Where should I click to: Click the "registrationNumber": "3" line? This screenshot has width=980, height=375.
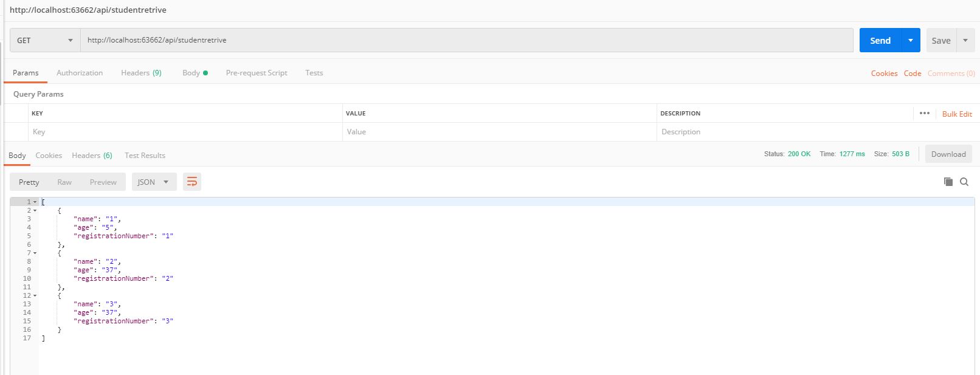tap(123, 321)
